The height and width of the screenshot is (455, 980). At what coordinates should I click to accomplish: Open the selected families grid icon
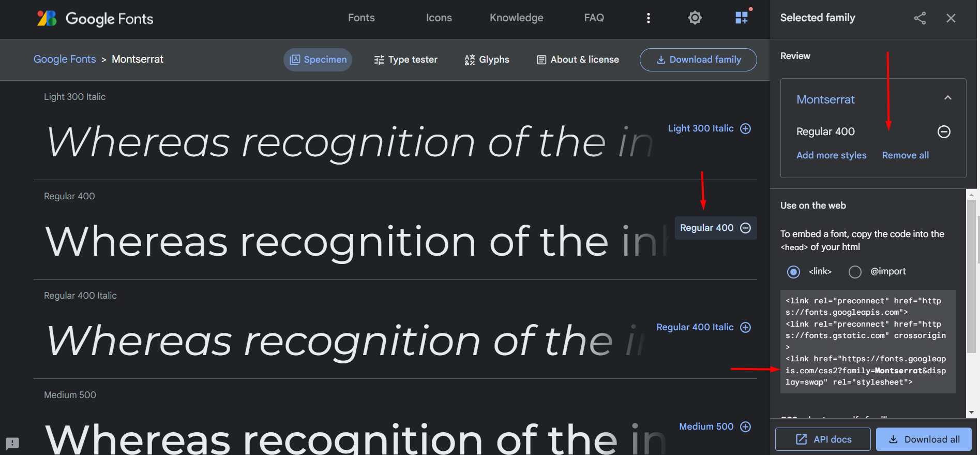coord(742,18)
